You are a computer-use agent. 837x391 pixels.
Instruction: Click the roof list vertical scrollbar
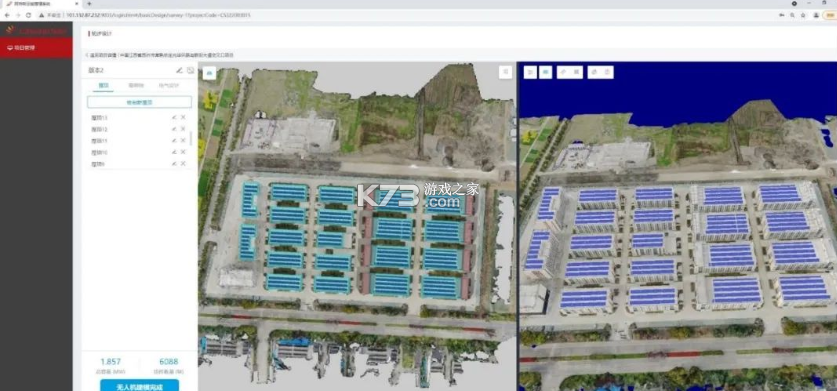(191, 138)
